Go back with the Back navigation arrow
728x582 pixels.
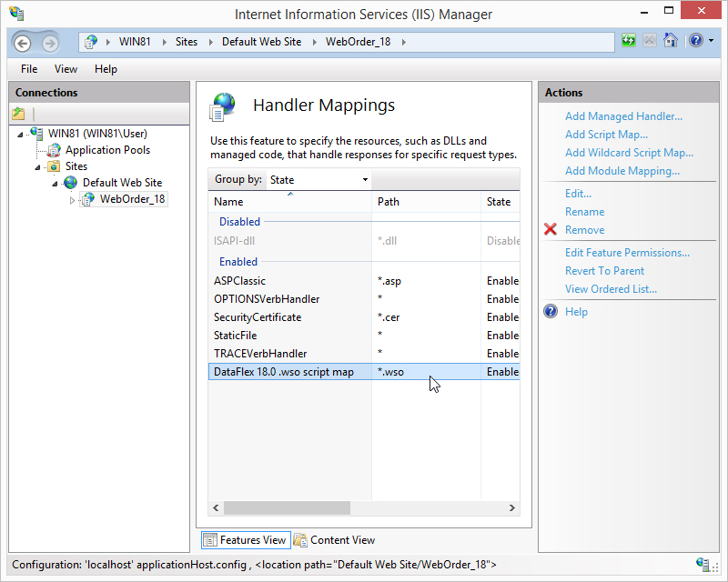click(22, 43)
